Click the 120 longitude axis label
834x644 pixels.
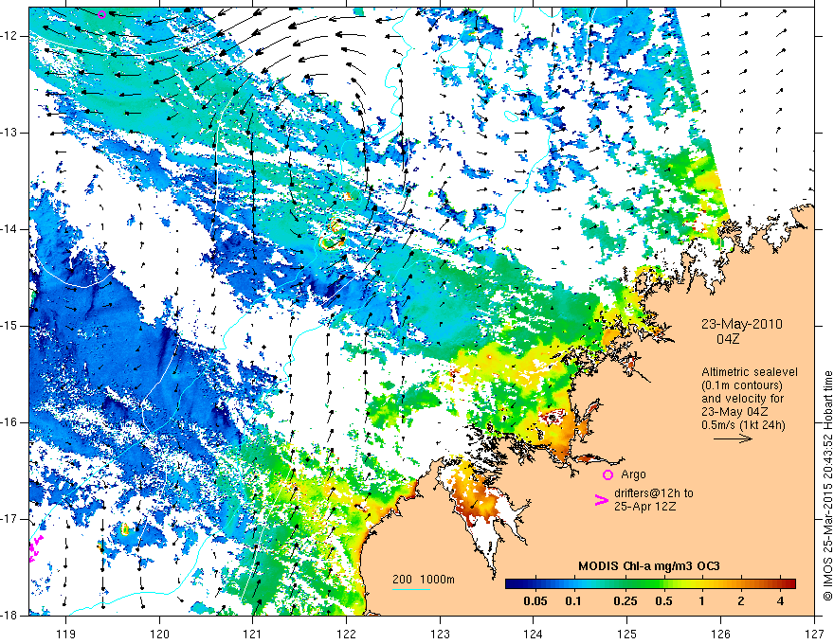[x=159, y=634]
